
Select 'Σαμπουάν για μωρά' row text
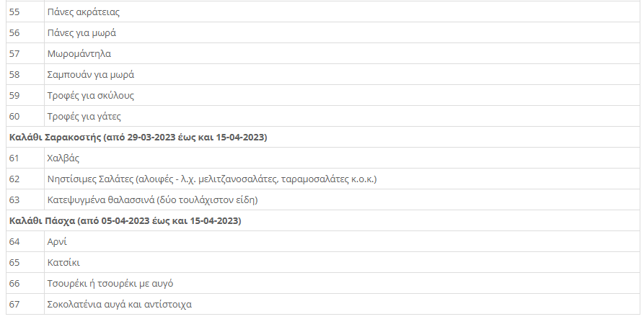[x=91, y=75]
